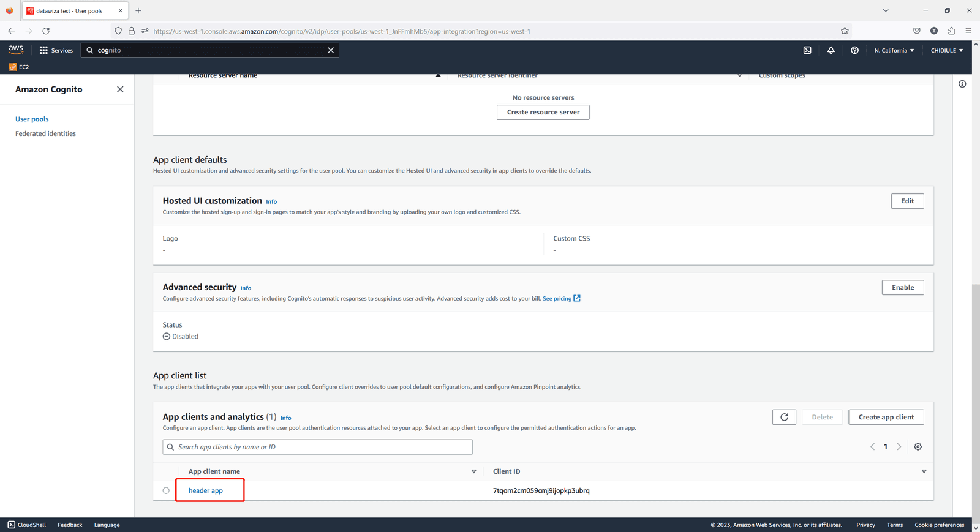This screenshot has height=532, width=980.
Task: Click browser forward arrow
Action: (29, 31)
